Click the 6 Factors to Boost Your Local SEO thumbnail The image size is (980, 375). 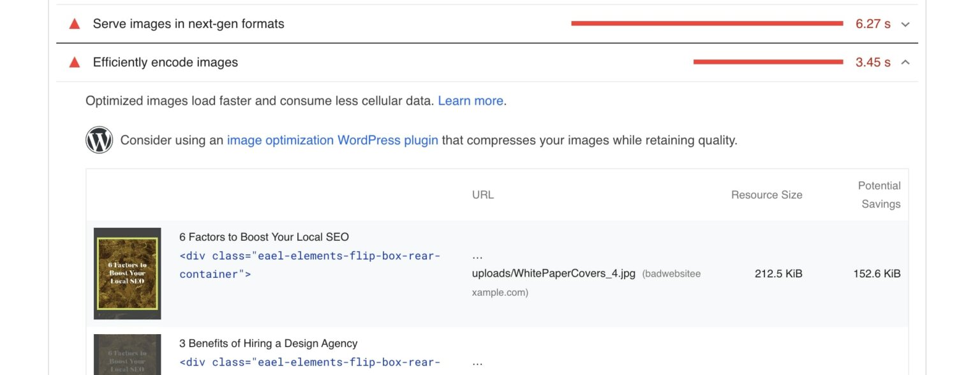127,273
